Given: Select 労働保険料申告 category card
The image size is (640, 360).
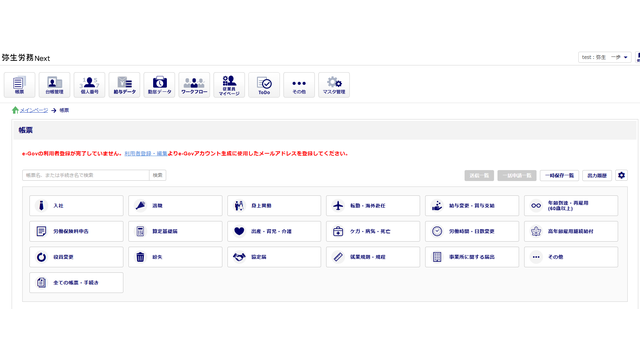Looking at the screenshot, I should point(76,231).
